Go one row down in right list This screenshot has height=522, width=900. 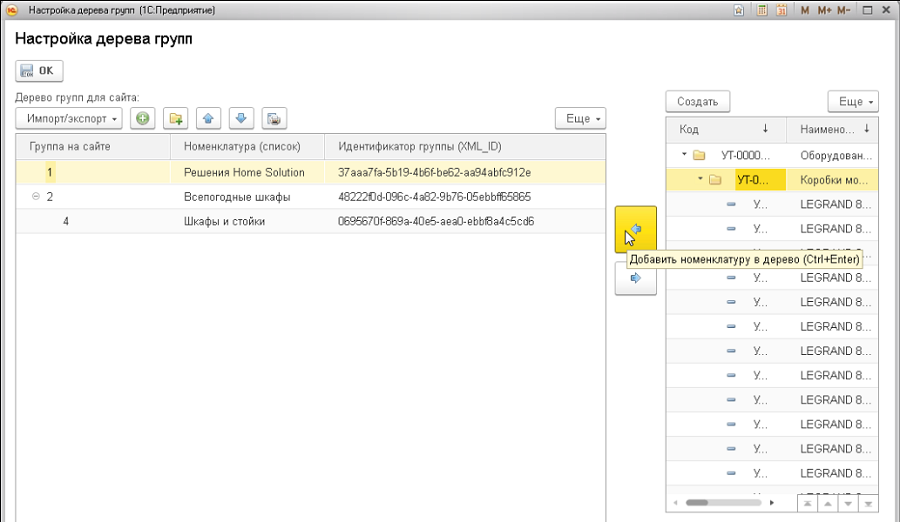pyautogui.click(x=848, y=504)
